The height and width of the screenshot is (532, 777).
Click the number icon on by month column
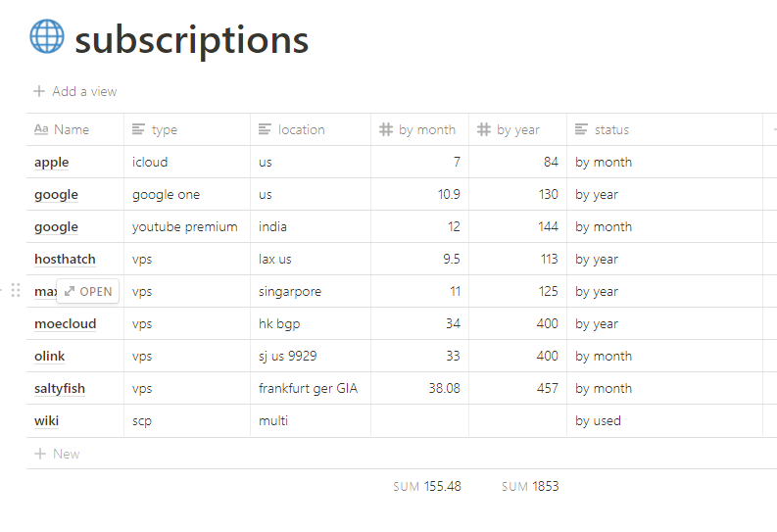[386, 129]
